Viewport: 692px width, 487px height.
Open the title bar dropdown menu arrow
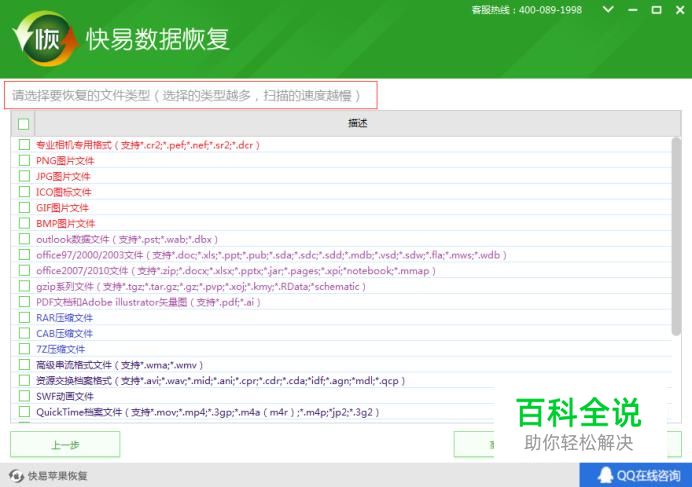tap(608, 9)
